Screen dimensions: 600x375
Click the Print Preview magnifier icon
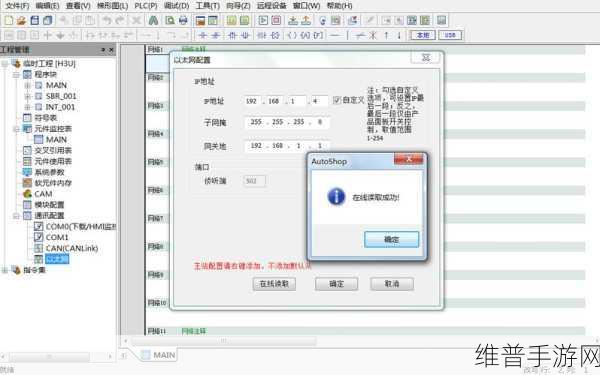tap(170, 20)
